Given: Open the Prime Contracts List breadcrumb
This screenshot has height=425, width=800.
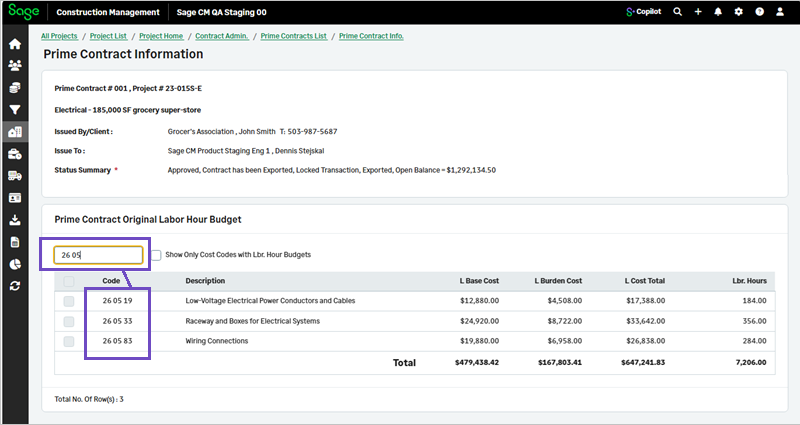Looking at the screenshot, I should pyautogui.click(x=294, y=36).
